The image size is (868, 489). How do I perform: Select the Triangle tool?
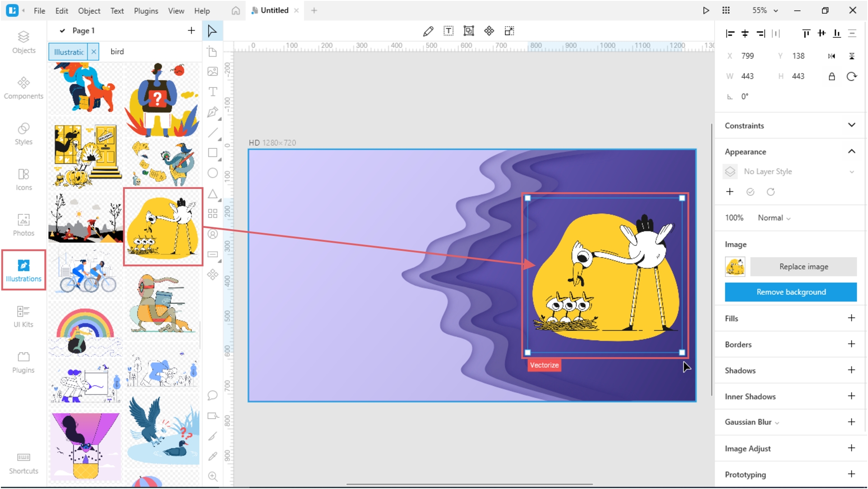212,194
